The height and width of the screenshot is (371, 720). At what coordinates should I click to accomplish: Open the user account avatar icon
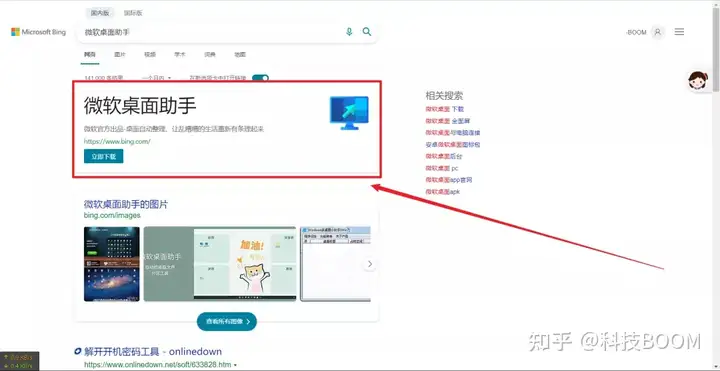[x=658, y=32]
